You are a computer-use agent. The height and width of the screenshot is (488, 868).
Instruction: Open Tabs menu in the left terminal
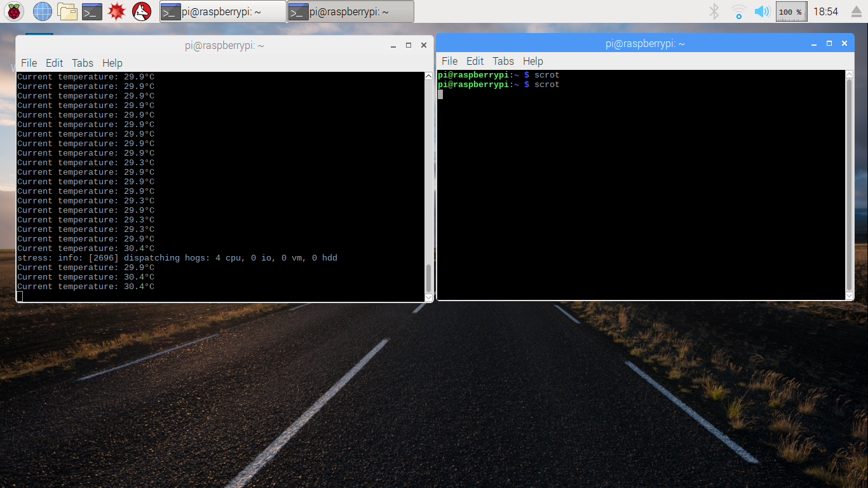tap(83, 63)
